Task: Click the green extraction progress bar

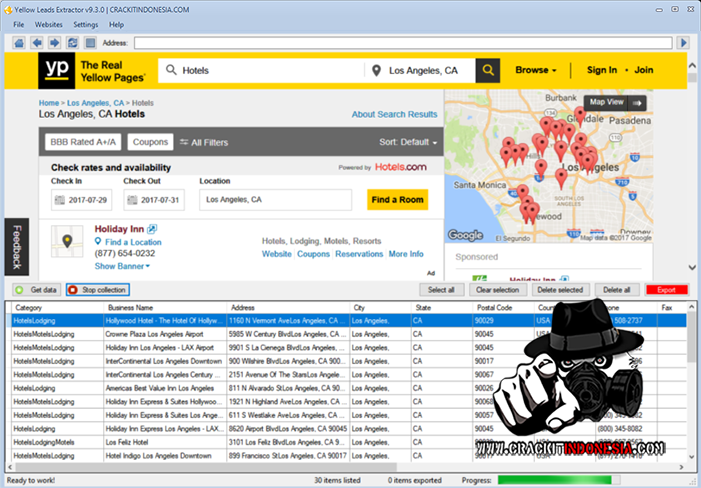Action: [584, 480]
